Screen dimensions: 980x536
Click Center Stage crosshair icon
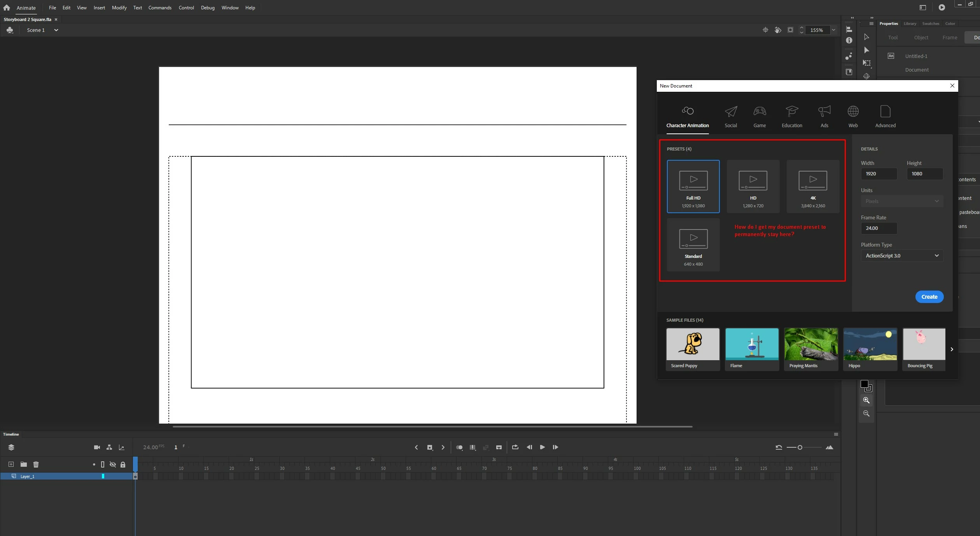click(765, 30)
